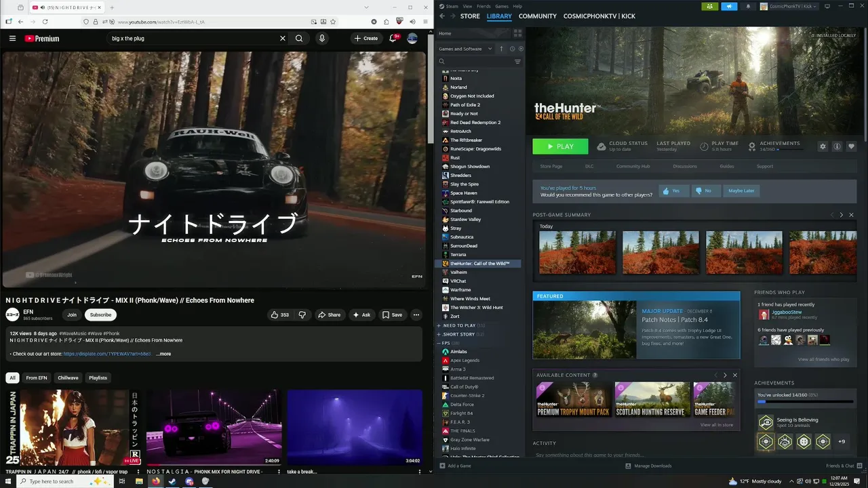Open the Steam Games menu
The image size is (868, 488).
point(502,6)
